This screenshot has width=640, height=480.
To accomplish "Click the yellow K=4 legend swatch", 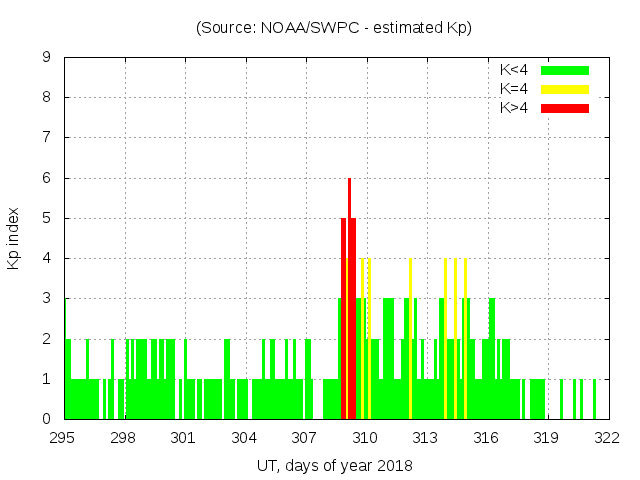I will click(x=565, y=89).
